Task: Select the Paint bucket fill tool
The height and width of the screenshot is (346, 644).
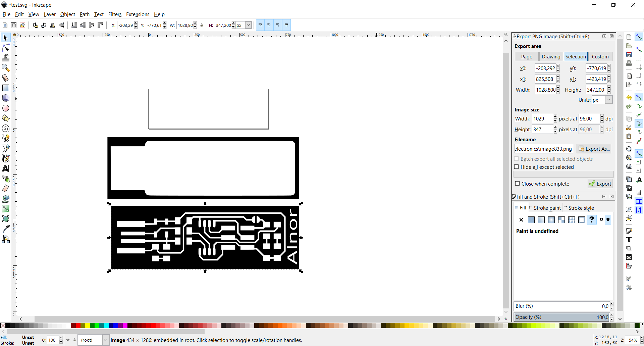Action: (x=5, y=199)
